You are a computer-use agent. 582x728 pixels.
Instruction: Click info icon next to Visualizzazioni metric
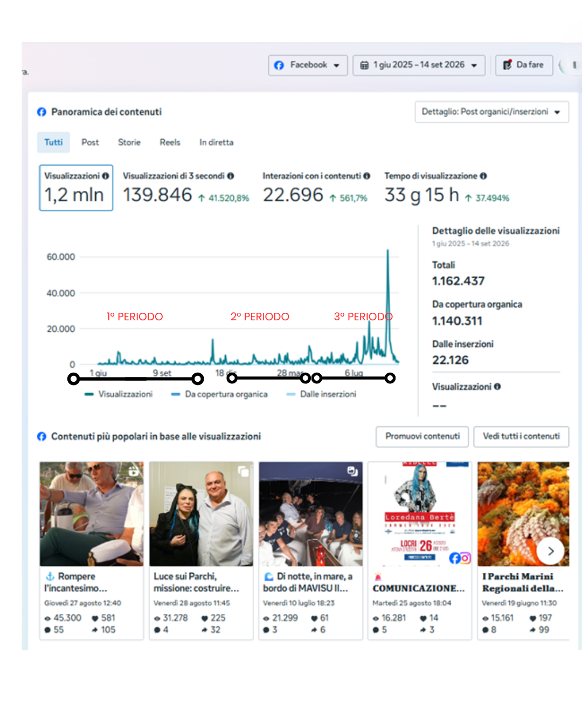pyautogui.click(x=106, y=176)
